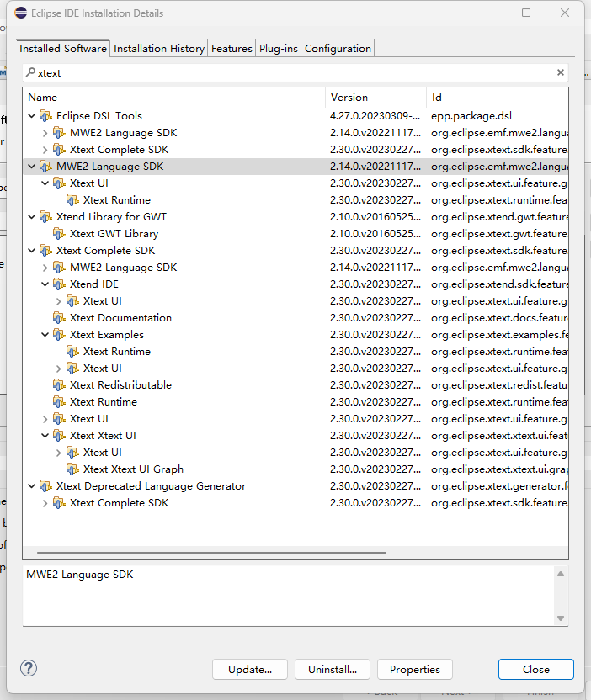
Task: Select the Xtext Redistributable row
Action: pyautogui.click(x=295, y=385)
